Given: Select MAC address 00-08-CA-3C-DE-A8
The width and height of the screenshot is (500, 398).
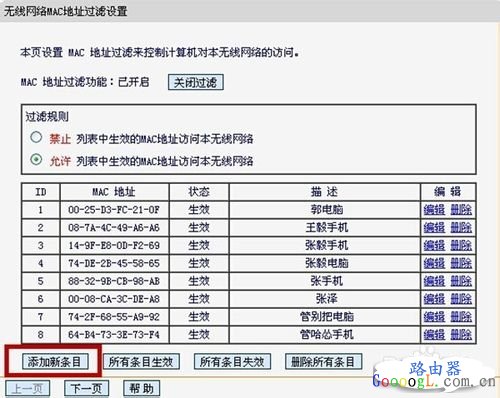Looking at the screenshot, I should click(x=114, y=299).
